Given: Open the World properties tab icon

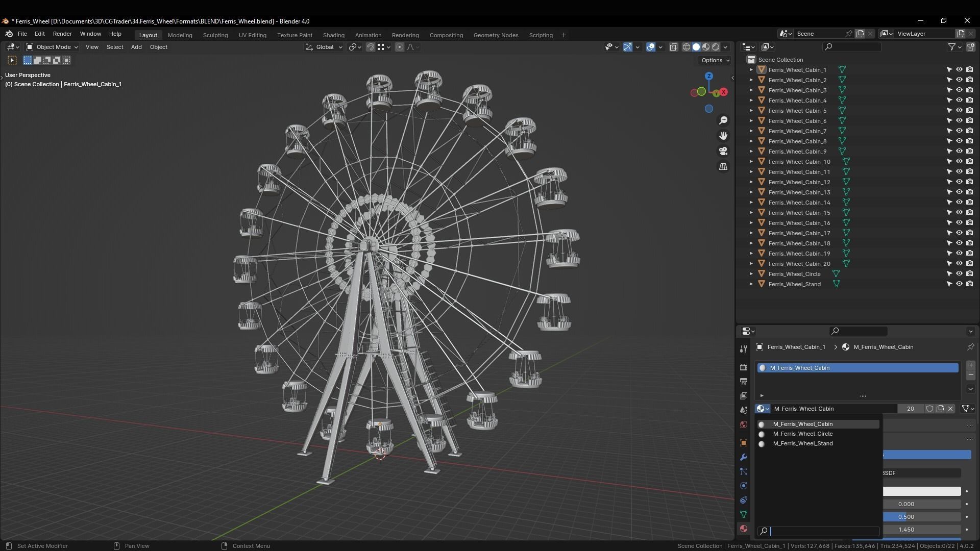Looking at the screenshot, I should (x=744, y=424).
